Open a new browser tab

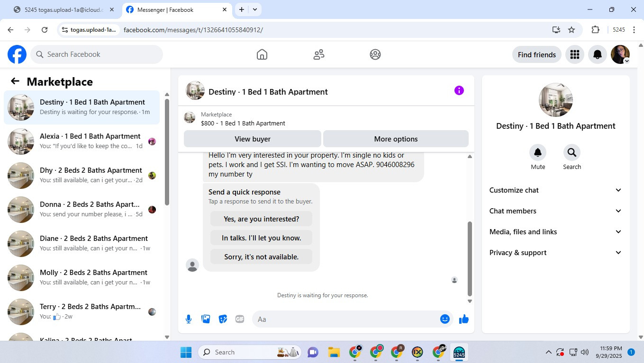point(242,9)
